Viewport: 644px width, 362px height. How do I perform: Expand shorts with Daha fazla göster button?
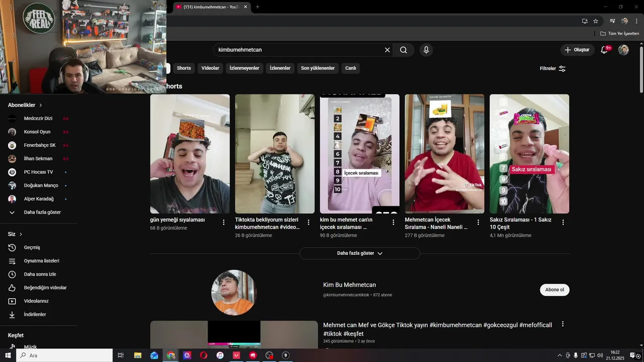360,253
